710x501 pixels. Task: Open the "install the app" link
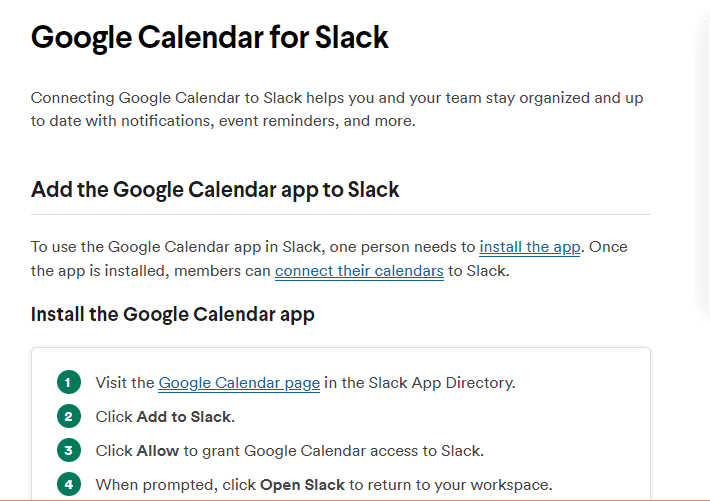point(530,247)
